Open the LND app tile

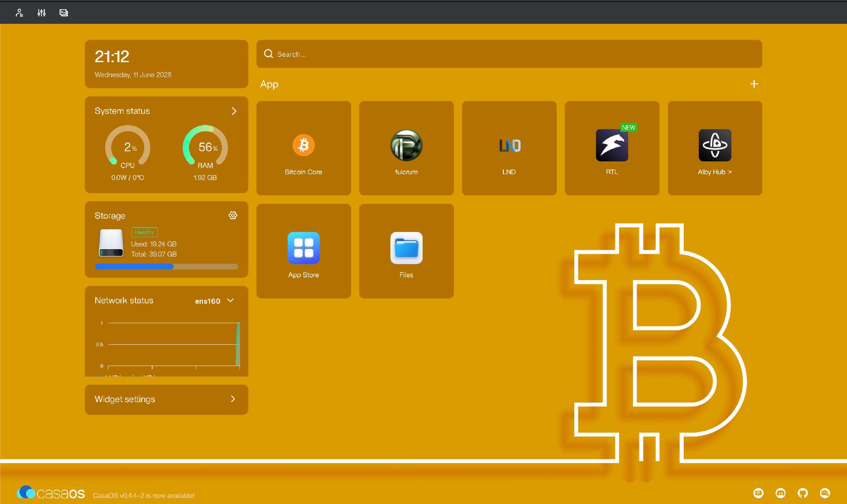pyautogui.click(x=509, y=148)
